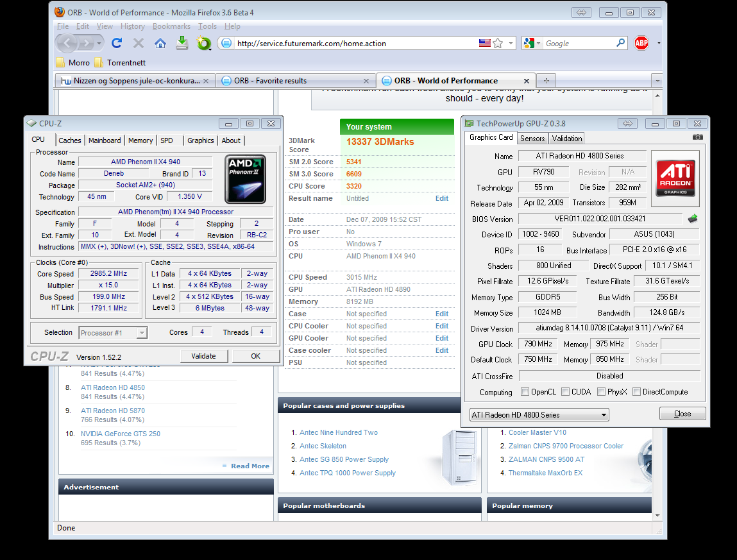Open NVIDIA GeForce GTS 250 link
Viewport: 737px width, 560px height.
tap(121, 434)
